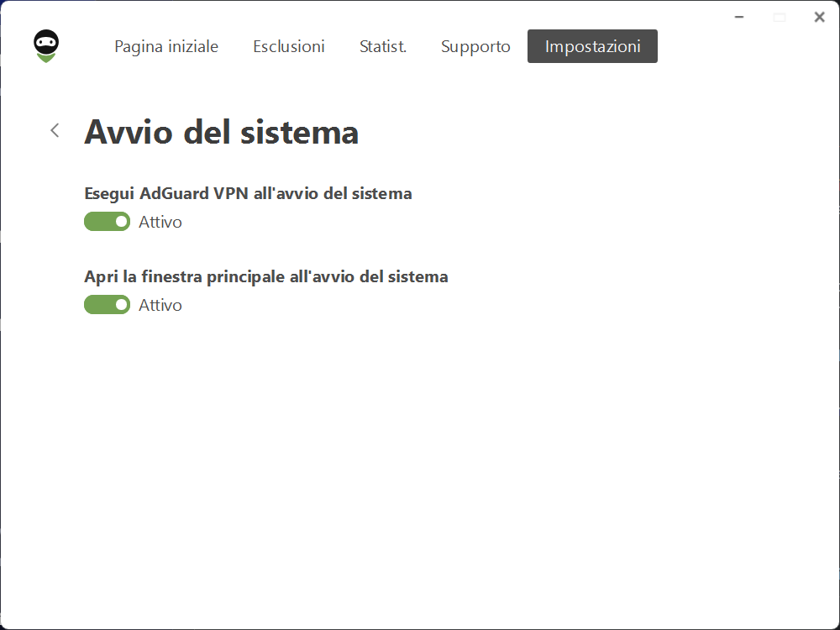Image resolution: width=840 pixels, height=630 pixels.
Task: Click the Attivo label of the second toggle
Action: [x=160, y=305]
